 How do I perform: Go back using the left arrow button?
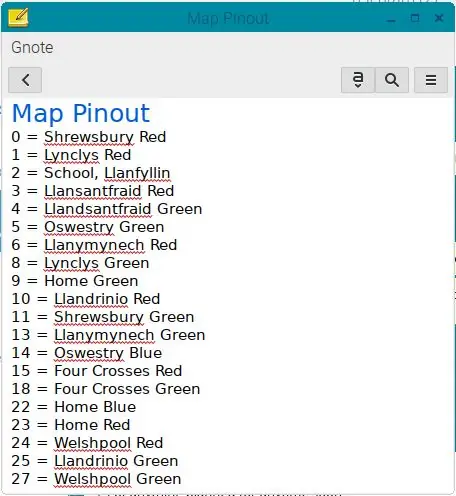click(25, 80)
